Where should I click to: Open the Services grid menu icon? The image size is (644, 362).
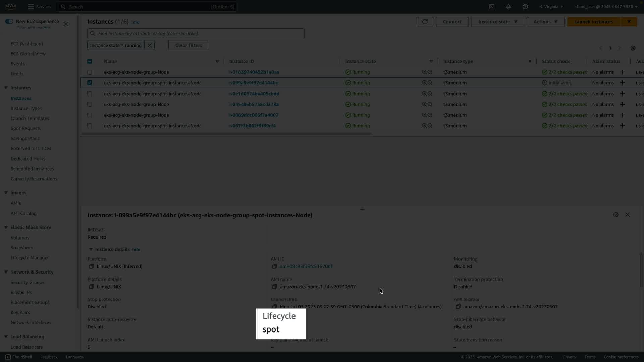tap(31, 7)
